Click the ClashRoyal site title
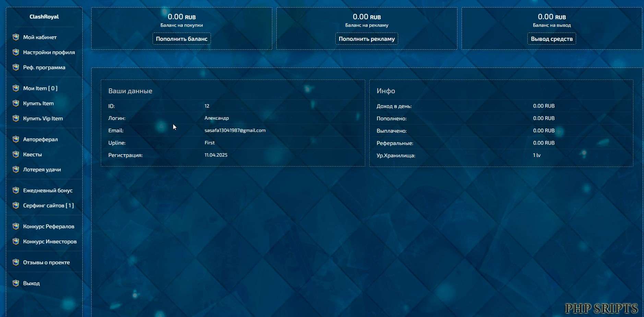 coord(44,16)
